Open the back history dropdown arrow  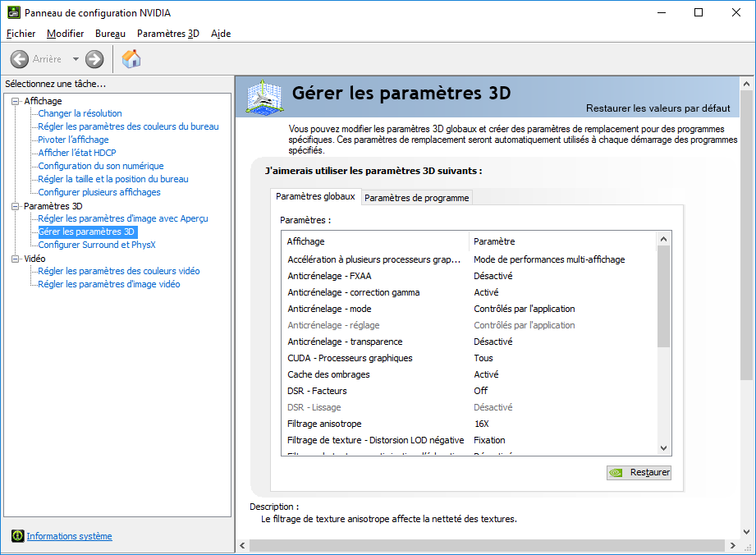click(76, 59)
